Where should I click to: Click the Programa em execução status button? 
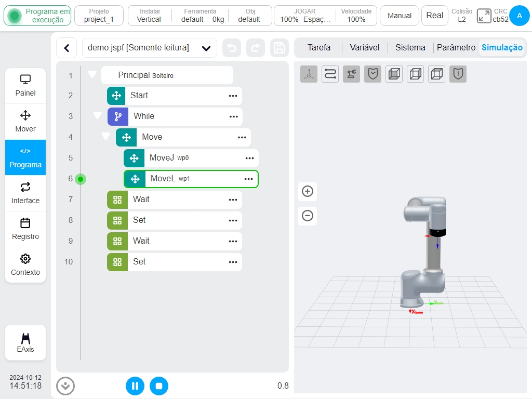pos(37,16)
